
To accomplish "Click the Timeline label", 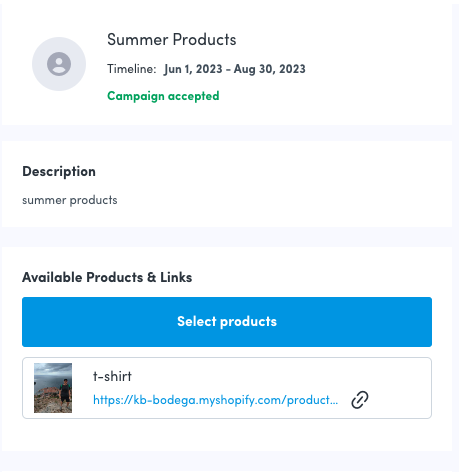I will [x=132, y=69].
